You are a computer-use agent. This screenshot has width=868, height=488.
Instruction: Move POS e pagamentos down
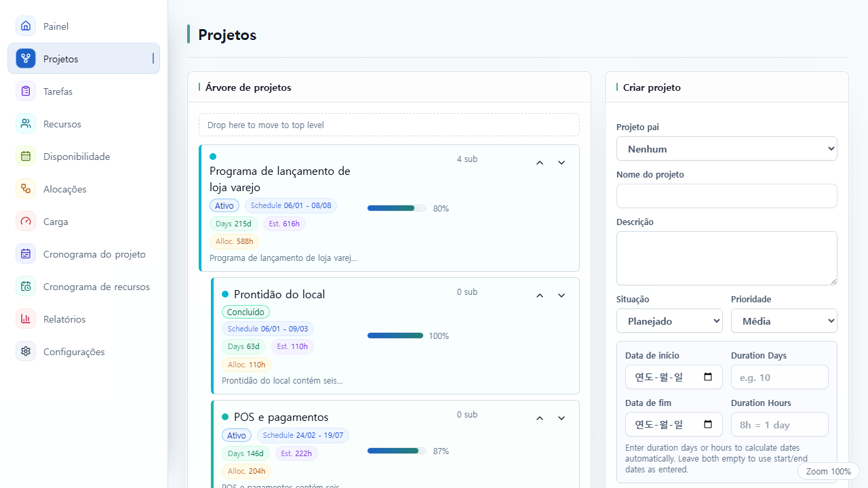click(x=561, y=418)
